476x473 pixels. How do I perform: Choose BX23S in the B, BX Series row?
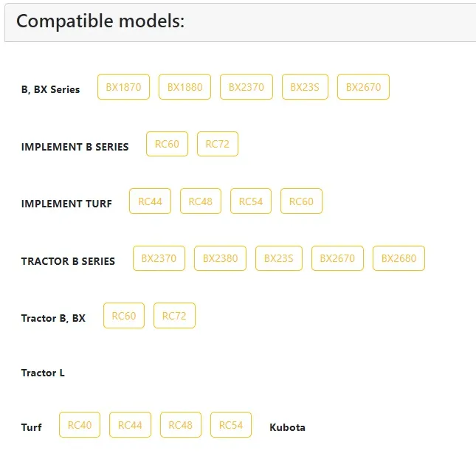pyautogui.click(x=305, y=87)
